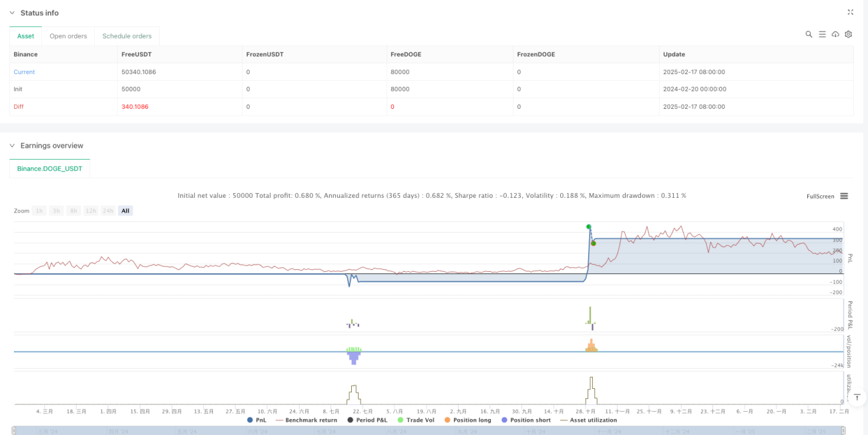Click the chart range navigator slider at bottom
868x435 pixels.
[x=434, y=431]
